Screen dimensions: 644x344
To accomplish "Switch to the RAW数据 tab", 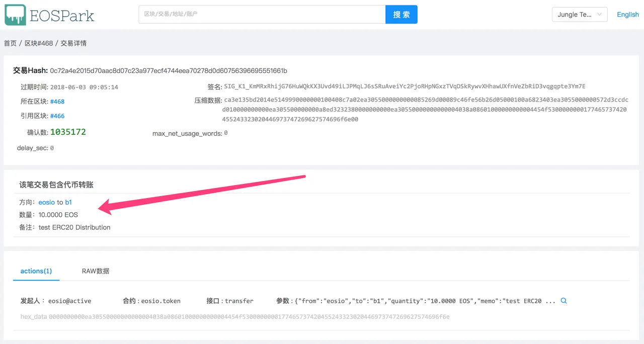I will coord(96,271).
